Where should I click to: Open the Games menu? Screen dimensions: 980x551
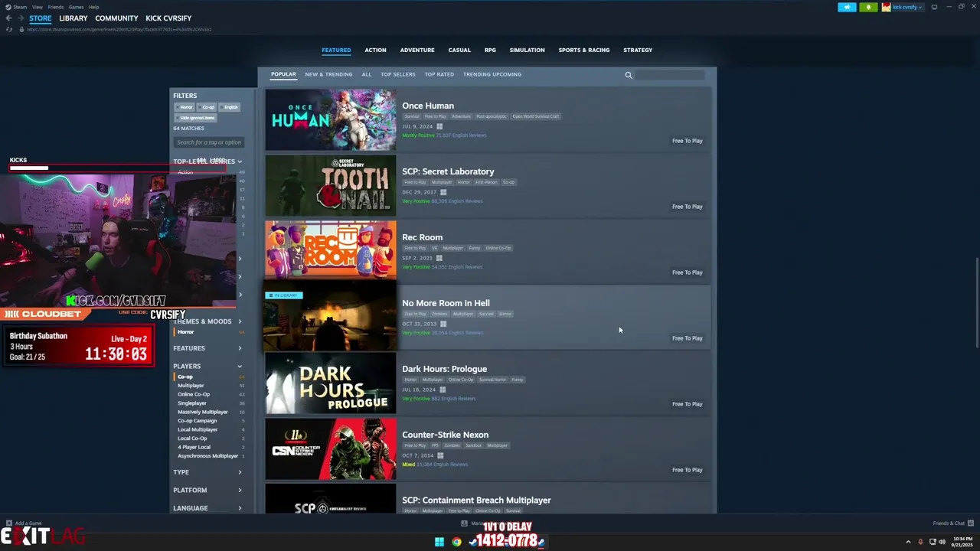pos(76,7)
